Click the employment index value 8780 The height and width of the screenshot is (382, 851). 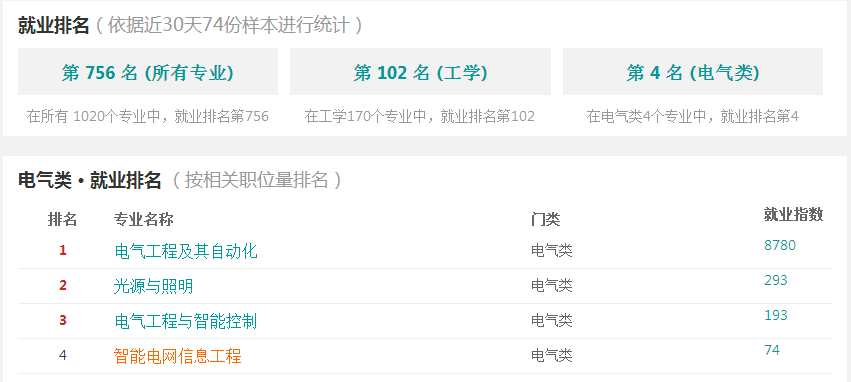coord(779,245)
